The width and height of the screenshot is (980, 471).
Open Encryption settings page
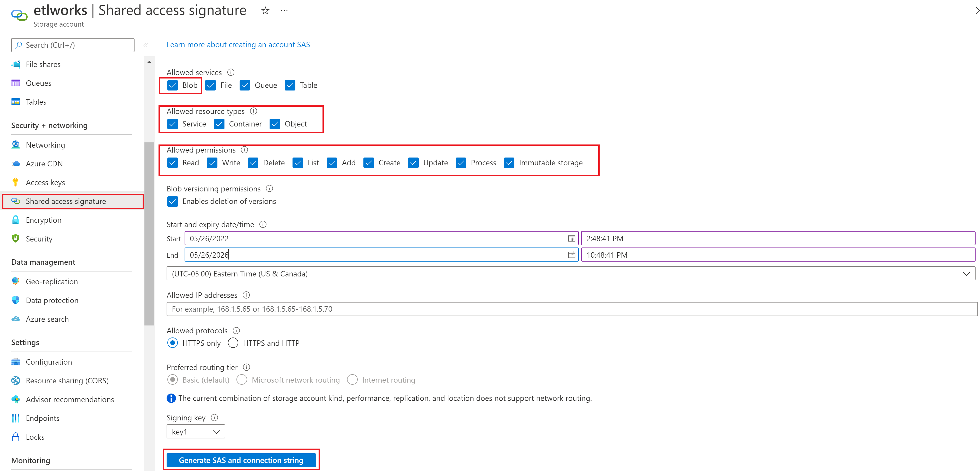click(x=43, y=220)
